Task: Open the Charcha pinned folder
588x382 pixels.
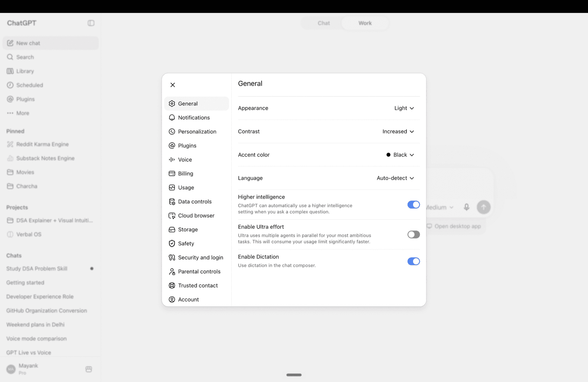Action: 50,186
